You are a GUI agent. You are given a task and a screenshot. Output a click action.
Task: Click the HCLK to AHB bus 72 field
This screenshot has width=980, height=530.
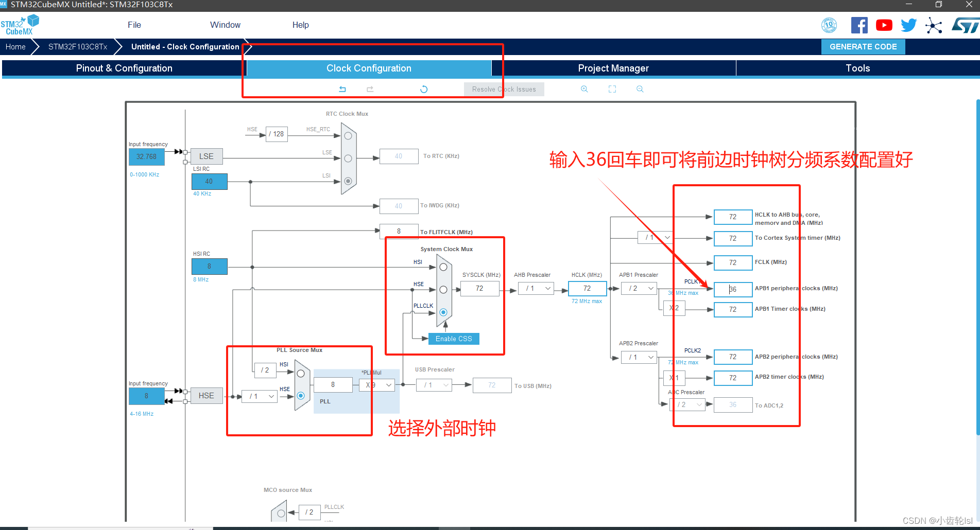pos(733,217)
